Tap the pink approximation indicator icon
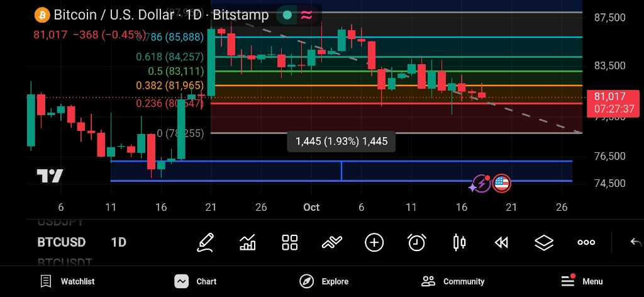Screen dimensions: 644x297 (306, 15)
